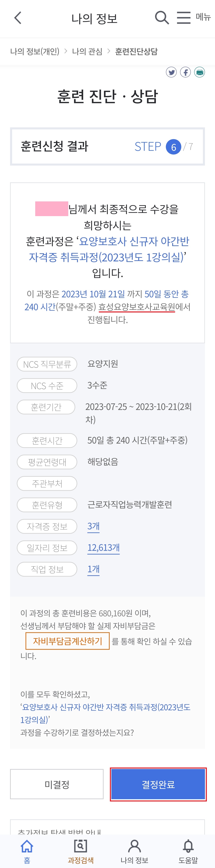Screen dimensions: 215x868
Task: Click the 미결정 button
Action: 57,784
